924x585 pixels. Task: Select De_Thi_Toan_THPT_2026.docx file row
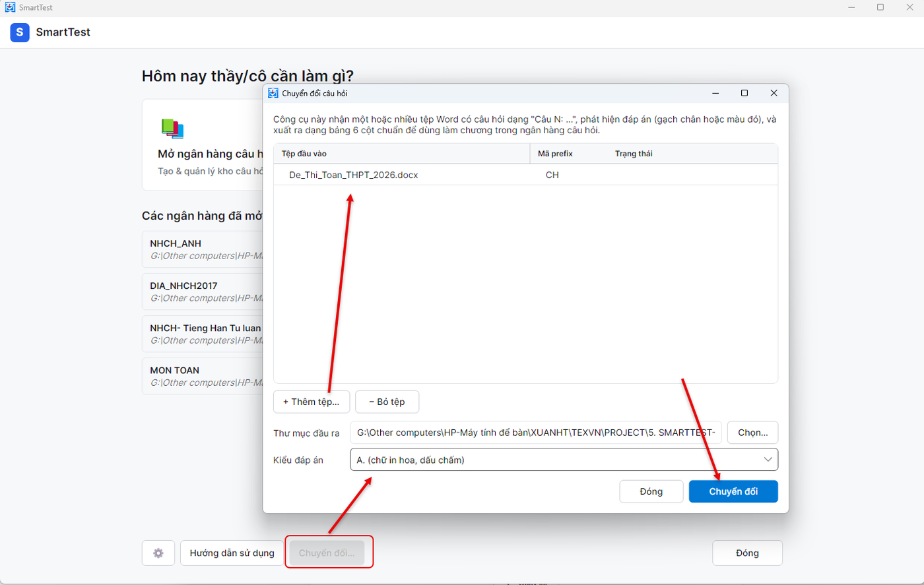pos(525,175)
